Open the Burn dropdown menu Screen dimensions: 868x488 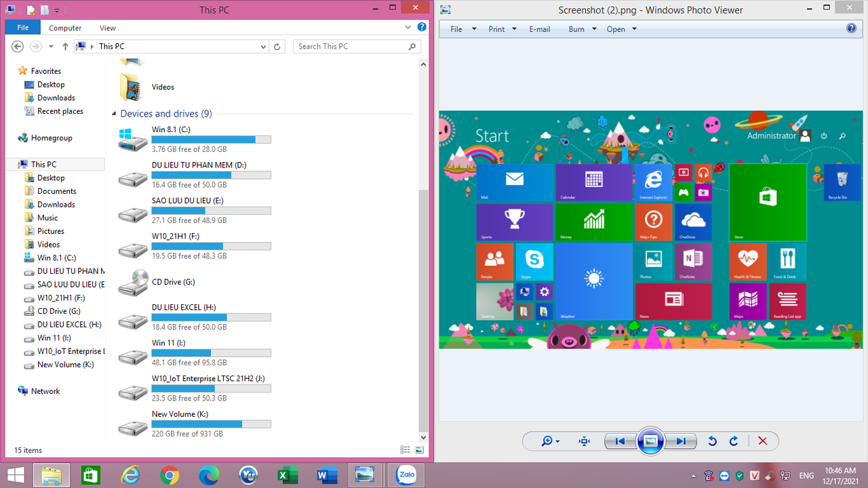pyautogui.click(x=580, y=29)
